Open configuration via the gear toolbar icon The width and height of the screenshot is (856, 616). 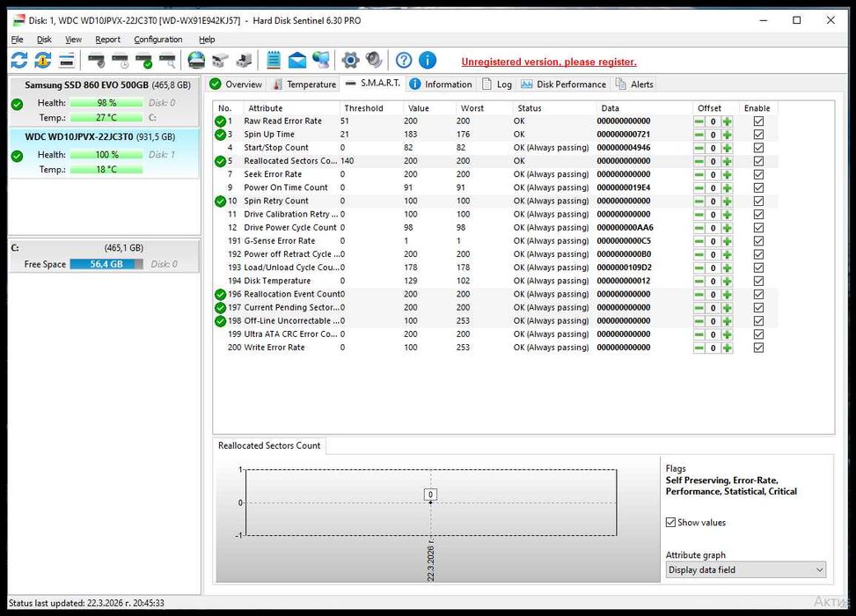coord(350,61)
